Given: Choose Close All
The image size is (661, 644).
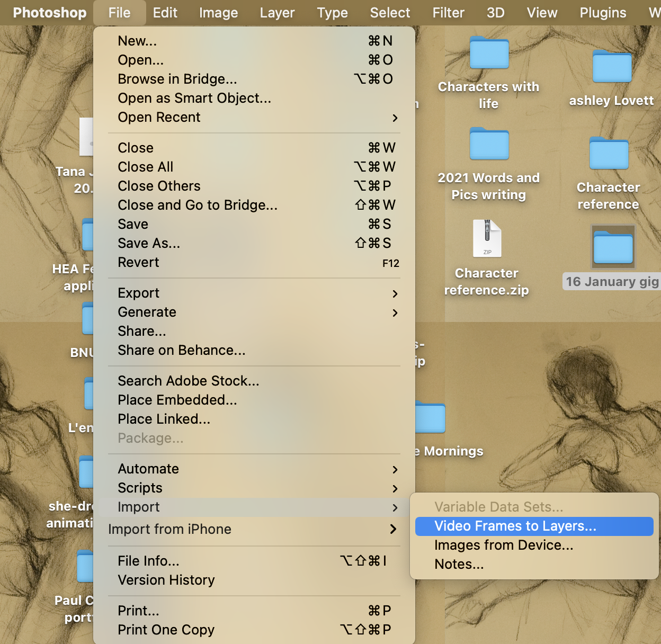Looking at the screenshot, I should click(x=254, y=167).
